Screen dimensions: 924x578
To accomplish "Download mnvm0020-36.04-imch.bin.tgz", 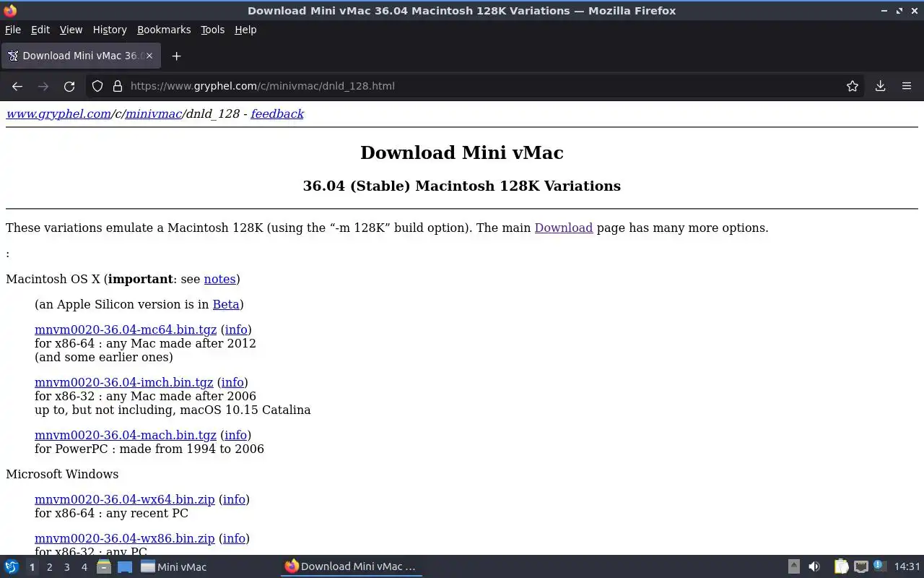I will click(x=124, y=382).
